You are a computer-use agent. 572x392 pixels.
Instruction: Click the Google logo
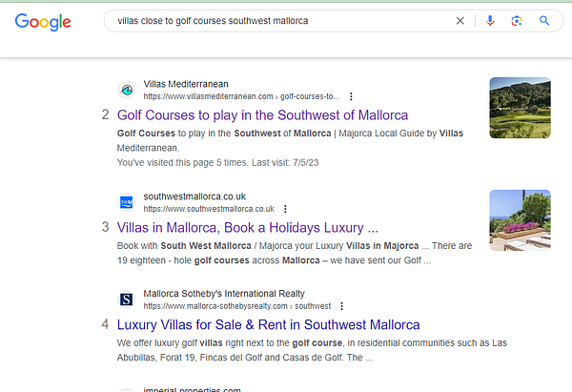point(43,21)
